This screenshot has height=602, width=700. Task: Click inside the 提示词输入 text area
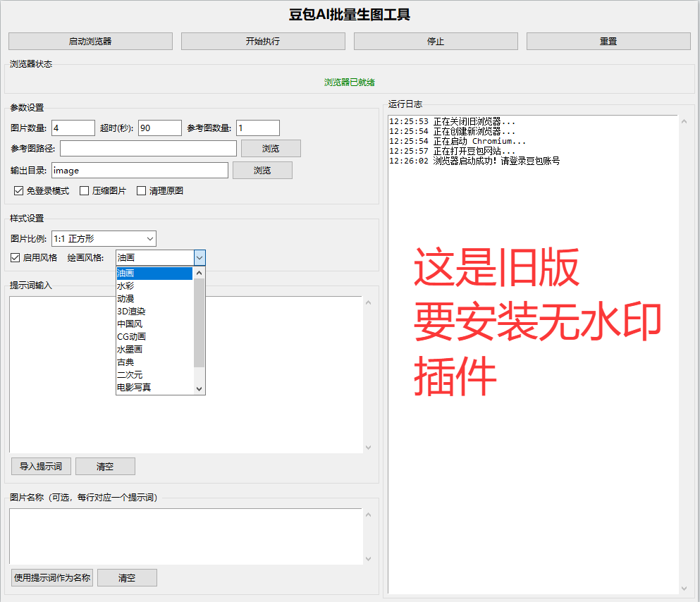[x=185, y=374]
